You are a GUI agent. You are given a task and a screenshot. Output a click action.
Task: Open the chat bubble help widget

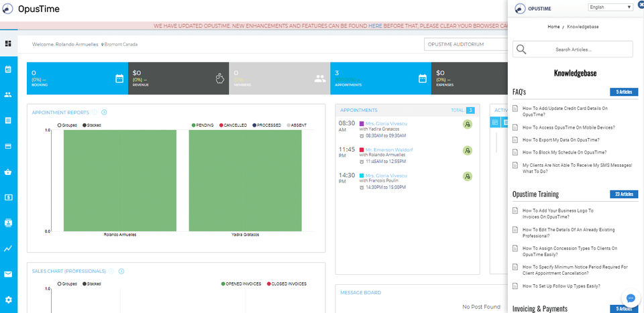click(631, 298)
